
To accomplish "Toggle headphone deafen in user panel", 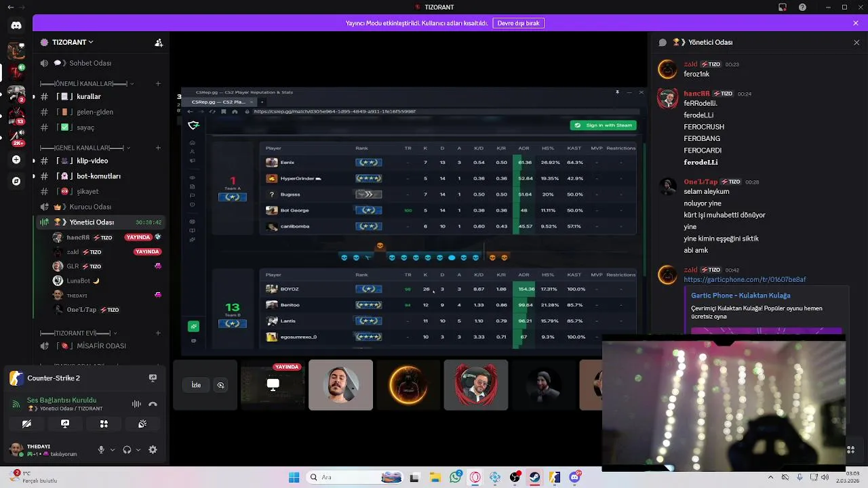I will pyautogui.click(x=127, y=449).
